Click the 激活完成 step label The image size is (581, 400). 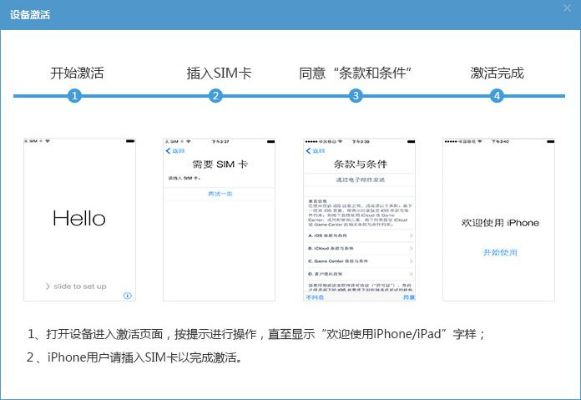click(497, 73)
